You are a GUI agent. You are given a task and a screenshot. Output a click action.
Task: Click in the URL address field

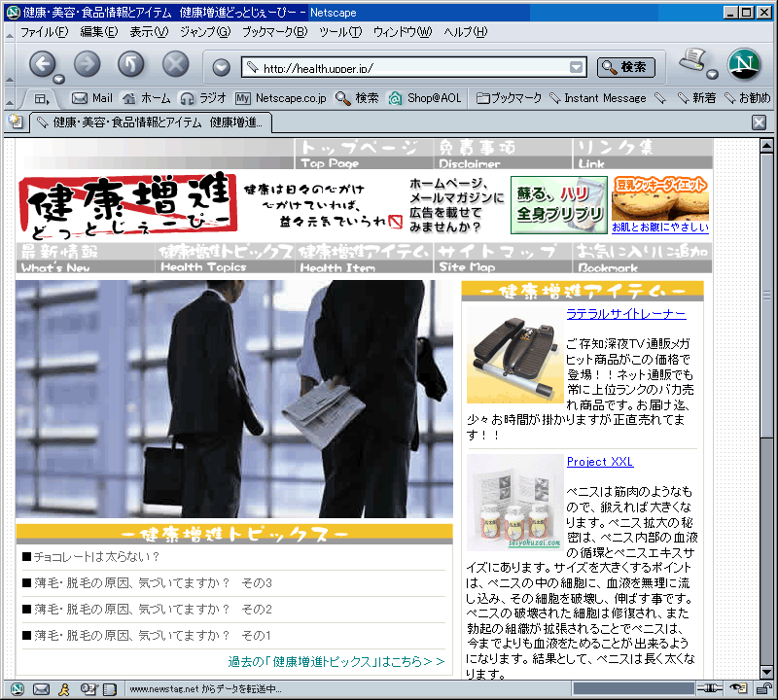coord(414,67)
